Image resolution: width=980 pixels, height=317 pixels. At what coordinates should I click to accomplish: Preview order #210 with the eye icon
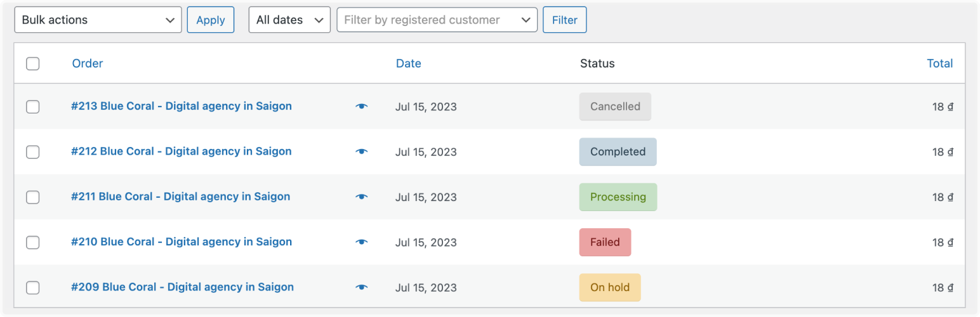point(361,242)
